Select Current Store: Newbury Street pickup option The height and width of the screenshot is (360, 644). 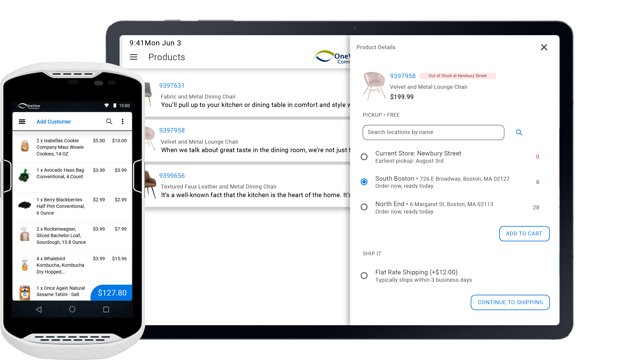[x=364, y=157]
